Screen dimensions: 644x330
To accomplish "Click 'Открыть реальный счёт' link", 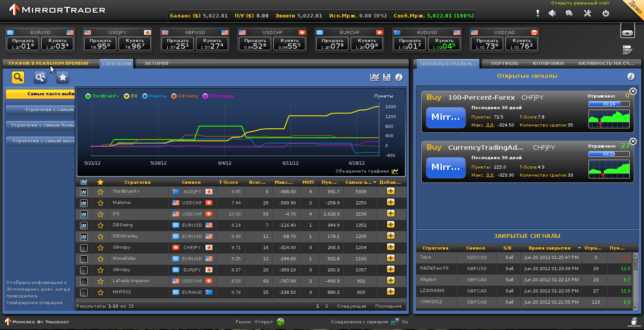I will (x=580, y=3).
